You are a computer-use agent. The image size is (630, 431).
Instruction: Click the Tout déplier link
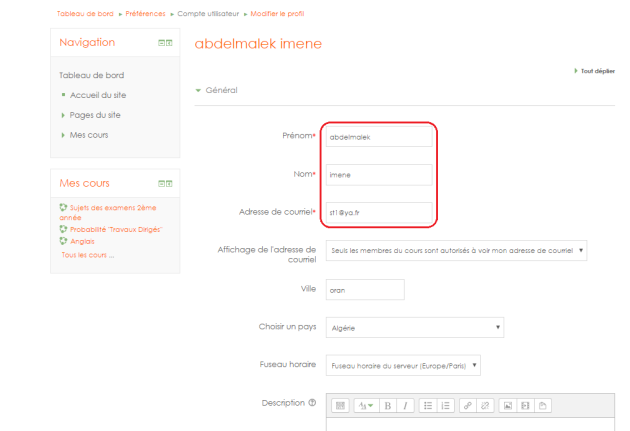(595, 71)
